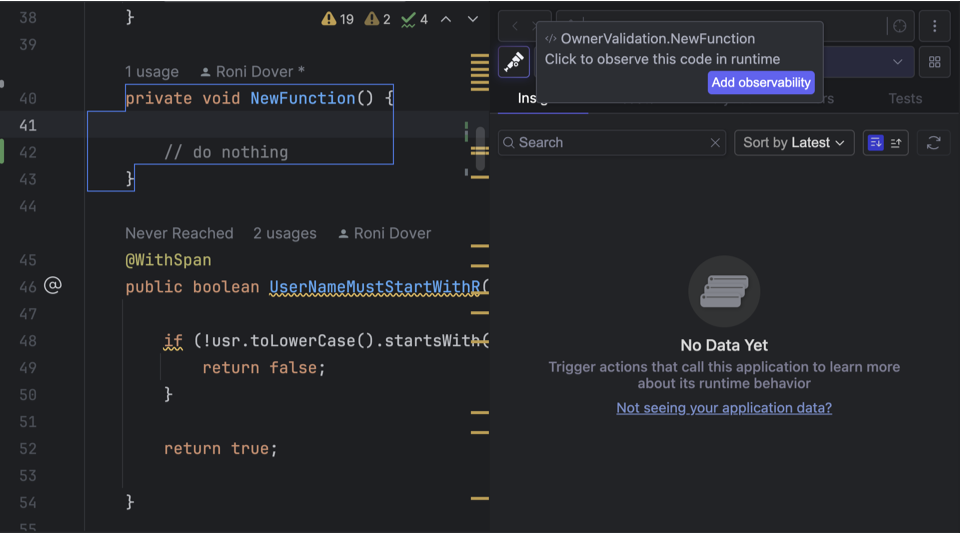This screenshot has height=533, width=960.
Task: Open the three-dot more options menu
Action: click(934, 26)
